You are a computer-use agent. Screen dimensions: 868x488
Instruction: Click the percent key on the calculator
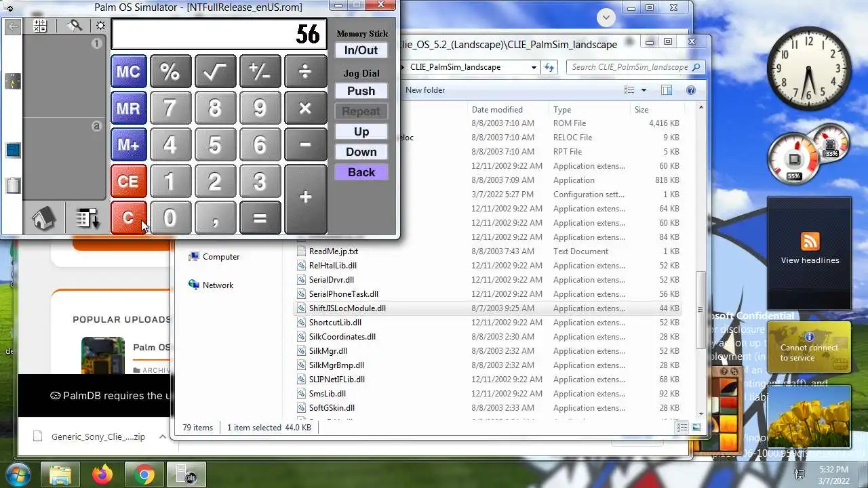(x=170, y=71)
